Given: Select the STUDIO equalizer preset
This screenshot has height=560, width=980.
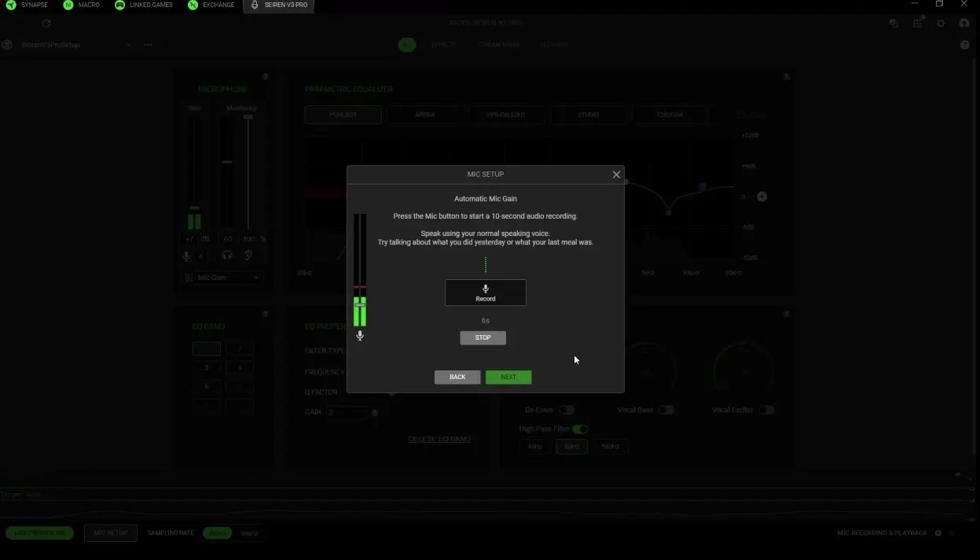Looking at the screenshot, I should 588,115.
